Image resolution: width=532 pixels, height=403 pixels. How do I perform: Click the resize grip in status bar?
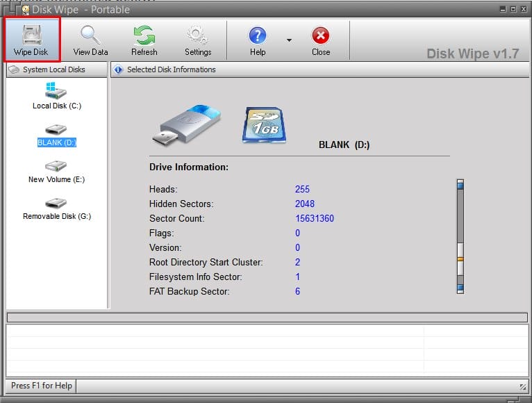[x=523, y=387]
